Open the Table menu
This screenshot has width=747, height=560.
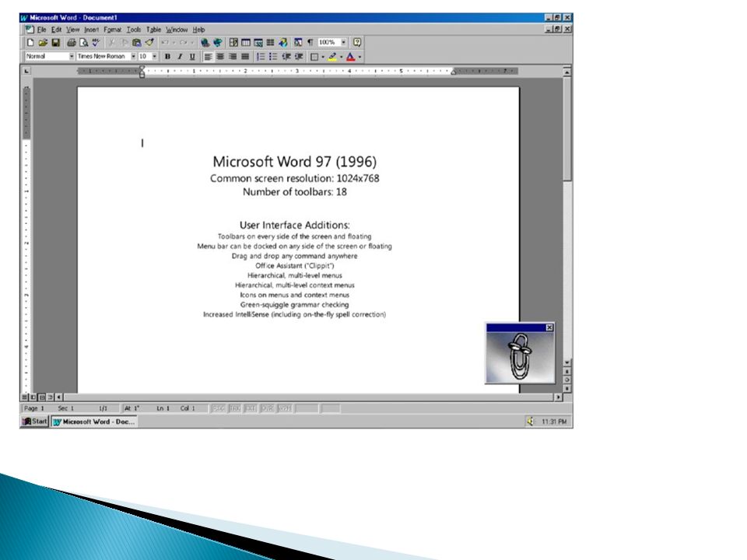point(153,30)
